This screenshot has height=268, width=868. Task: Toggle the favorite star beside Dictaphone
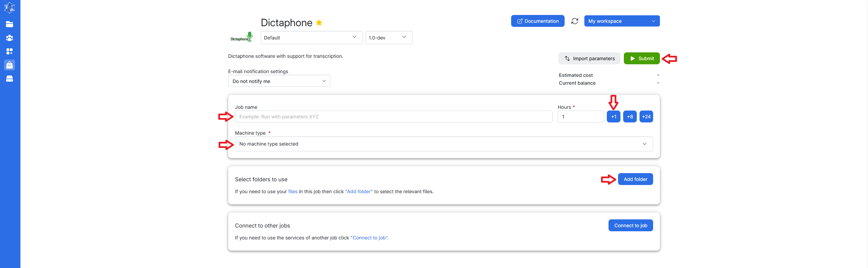point(319,22)
